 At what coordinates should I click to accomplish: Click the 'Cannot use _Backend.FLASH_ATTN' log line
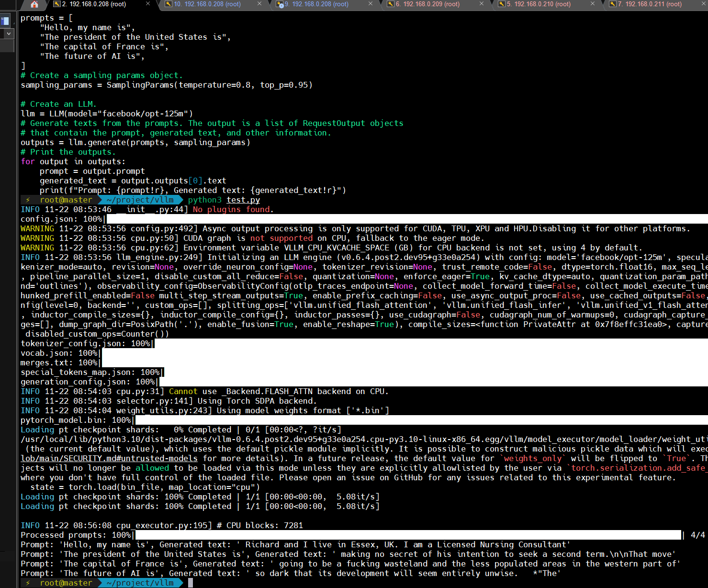coord(204,391)
